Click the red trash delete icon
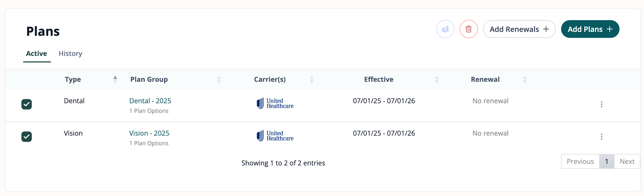The height and width of the screenshot is (196, 644). [x=469, y=29]
